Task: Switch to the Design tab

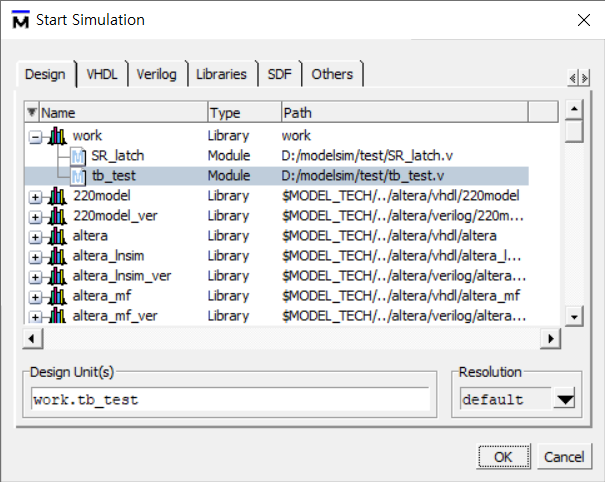Action: point(45,74)
